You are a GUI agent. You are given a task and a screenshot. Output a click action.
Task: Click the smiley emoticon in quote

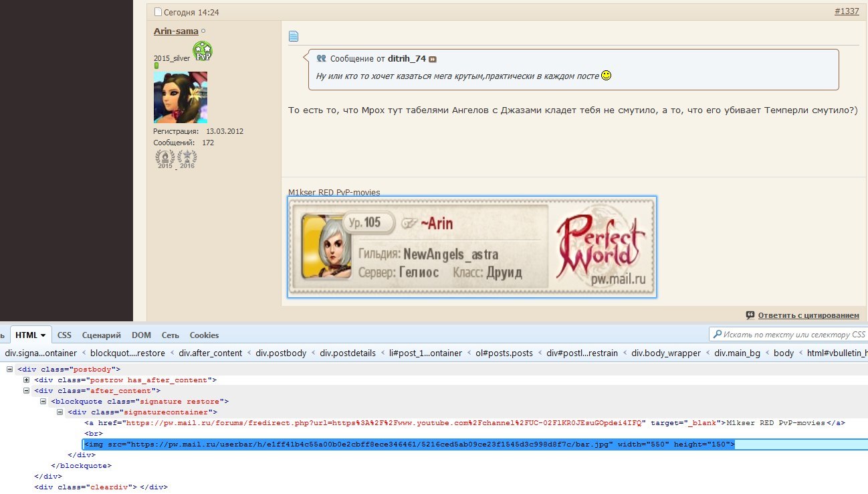(x=606, y=76)
